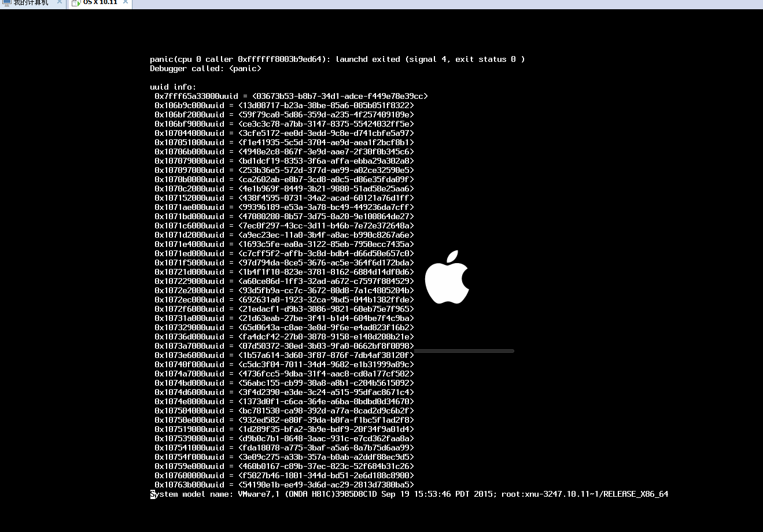Image resolution: width=763 pixels, height=532 pixels.
Task: Click the line starting 0x10706b000uuid
Action: [284, 152]
